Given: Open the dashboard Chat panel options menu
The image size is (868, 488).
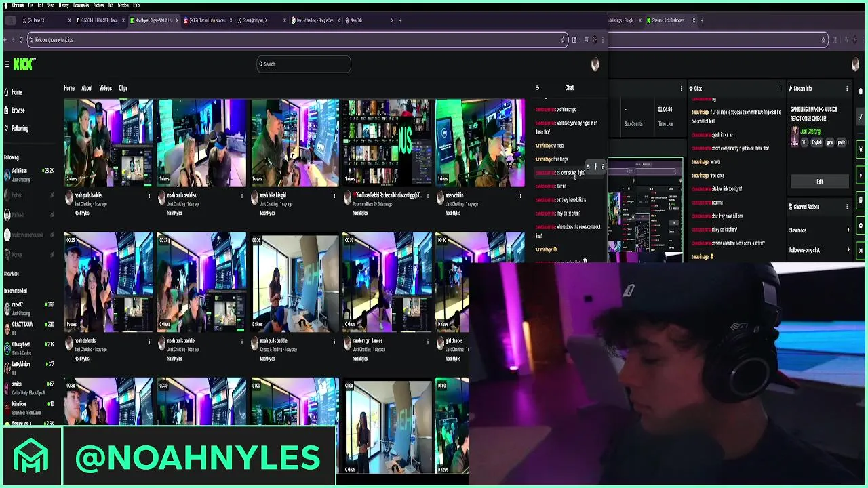Looking at the screenshot, I should [x=781, y=89].
